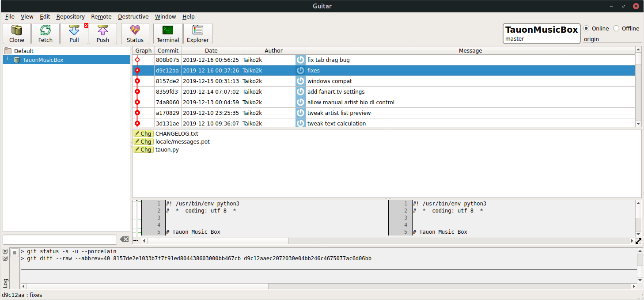Open the Edit menu

[x=45, y=16]
